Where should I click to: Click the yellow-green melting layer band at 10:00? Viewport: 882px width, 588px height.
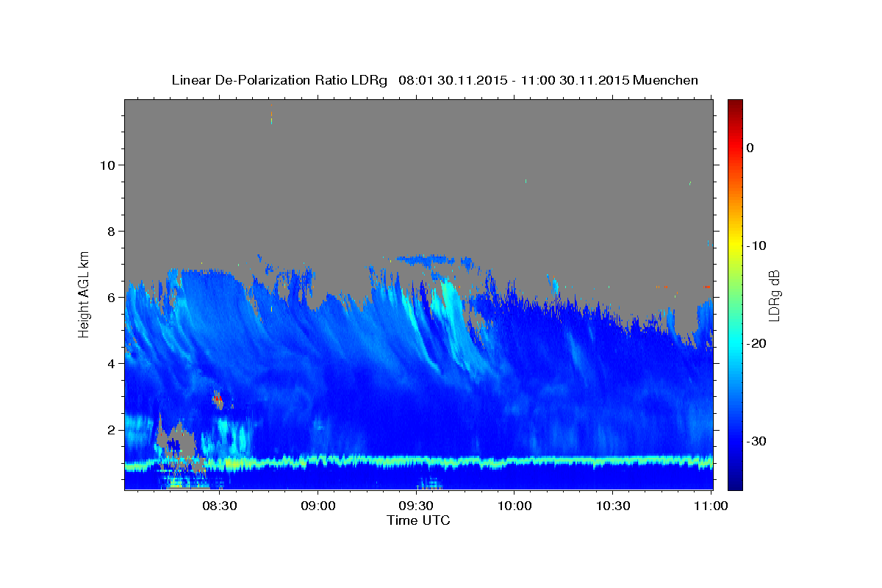coord(514,462)
